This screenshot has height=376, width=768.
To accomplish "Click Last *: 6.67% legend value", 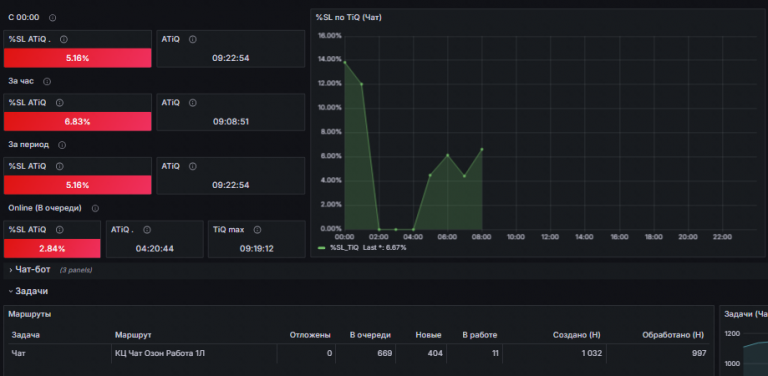I will pos(384,248).
